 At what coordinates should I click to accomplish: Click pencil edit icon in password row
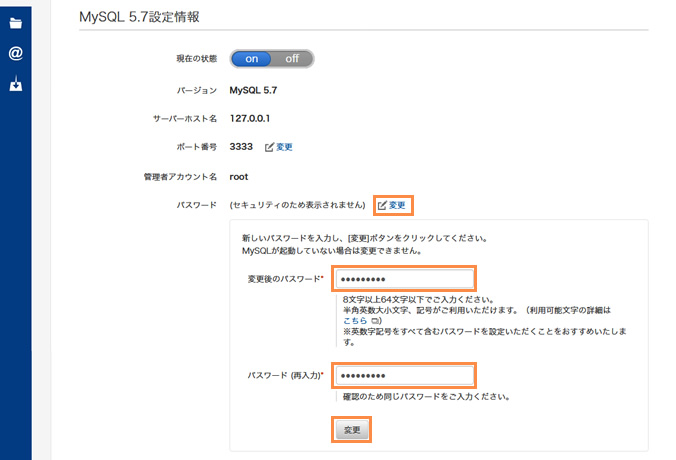click(x=382, y=205)
